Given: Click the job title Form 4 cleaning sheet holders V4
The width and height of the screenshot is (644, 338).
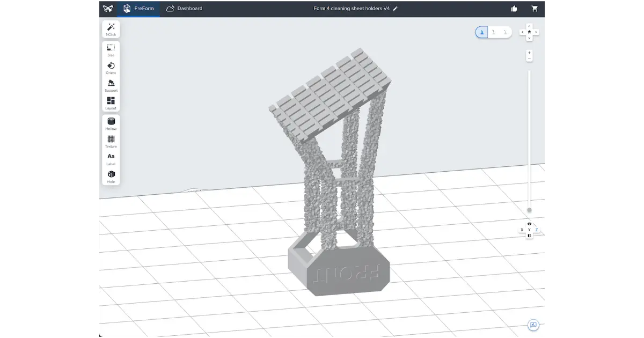Looking at the screenshot, I should click(x=352, y=9).
